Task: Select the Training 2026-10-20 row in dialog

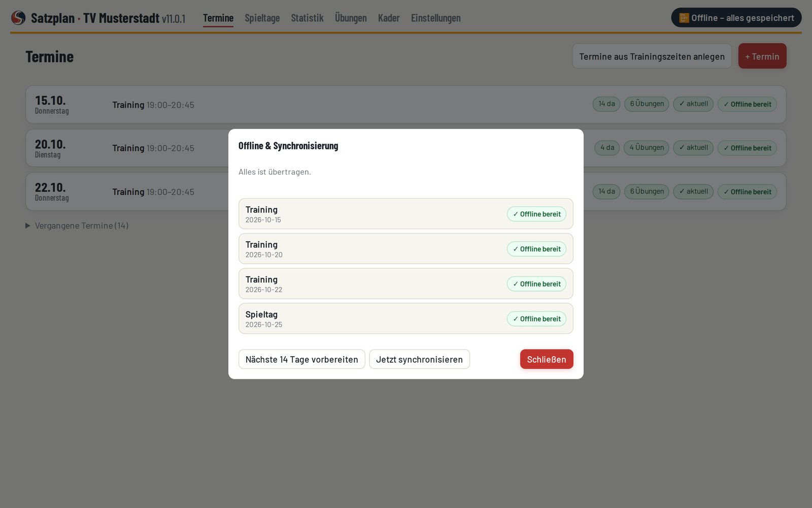Action: pos(406,249)
